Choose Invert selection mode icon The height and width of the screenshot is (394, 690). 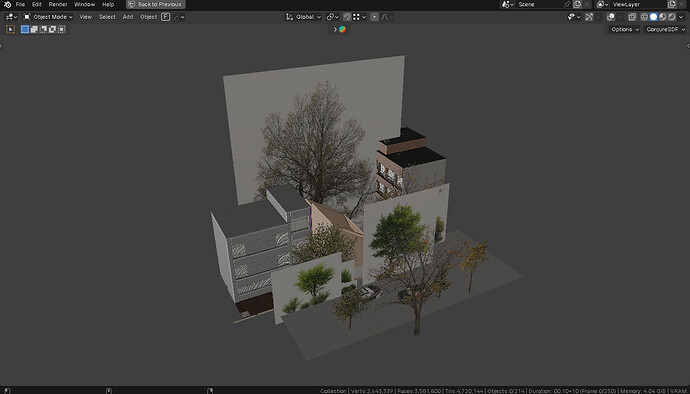tap(52, 29)
